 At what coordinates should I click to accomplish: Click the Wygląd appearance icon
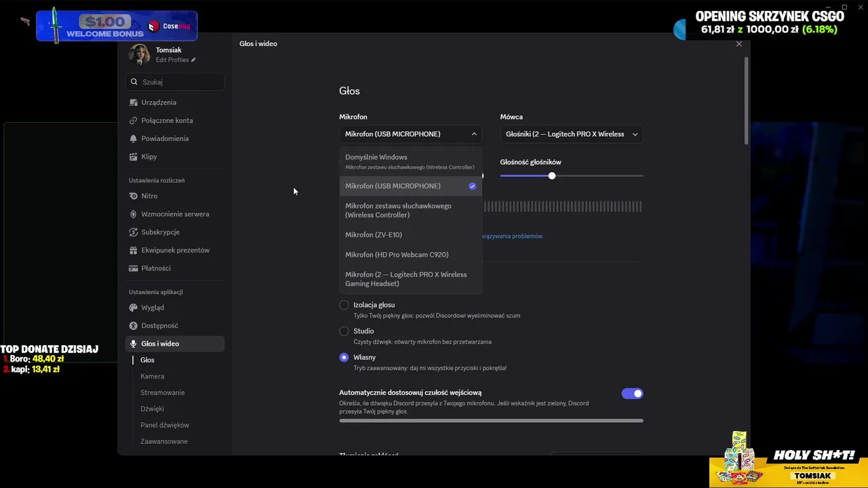[x=134, y=308]
